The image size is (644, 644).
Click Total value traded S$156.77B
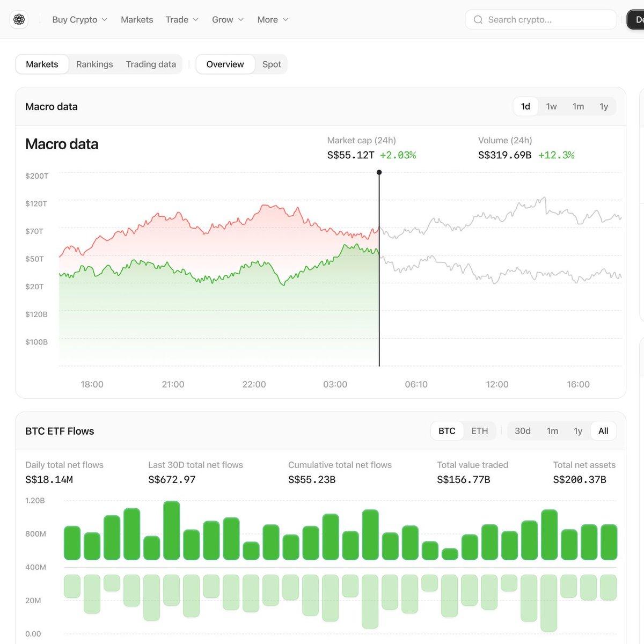coord(464,480)
